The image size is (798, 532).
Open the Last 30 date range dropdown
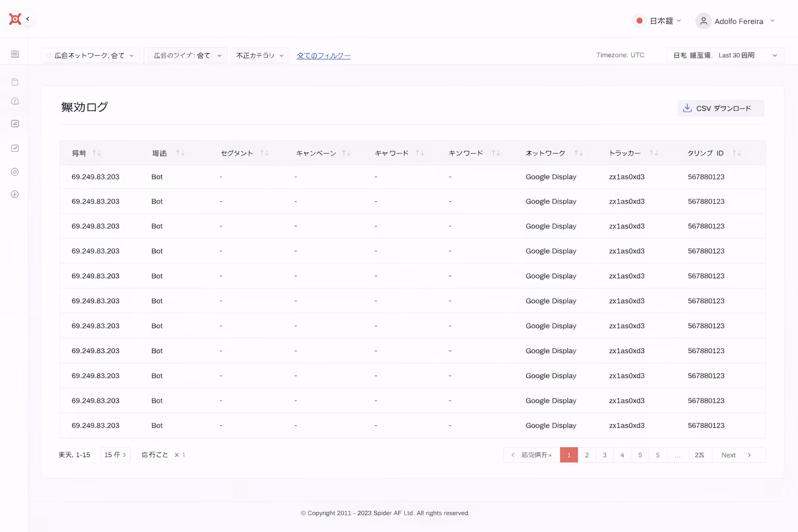pyautogui.click(x=725, y=56)
